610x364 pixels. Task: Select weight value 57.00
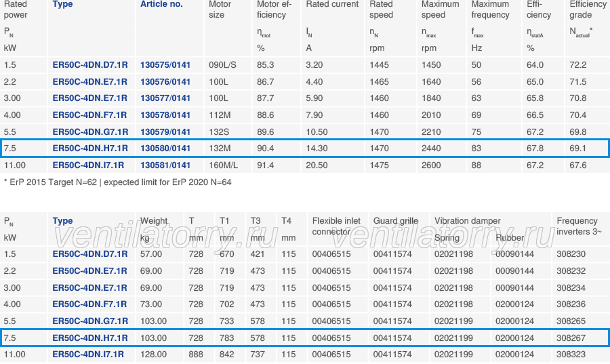151,254
